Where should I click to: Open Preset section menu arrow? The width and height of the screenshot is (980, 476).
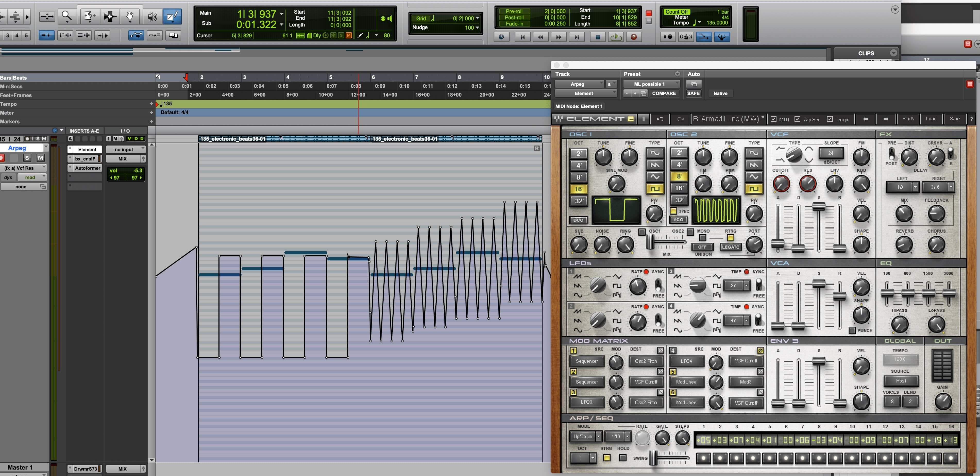(677, 74)
